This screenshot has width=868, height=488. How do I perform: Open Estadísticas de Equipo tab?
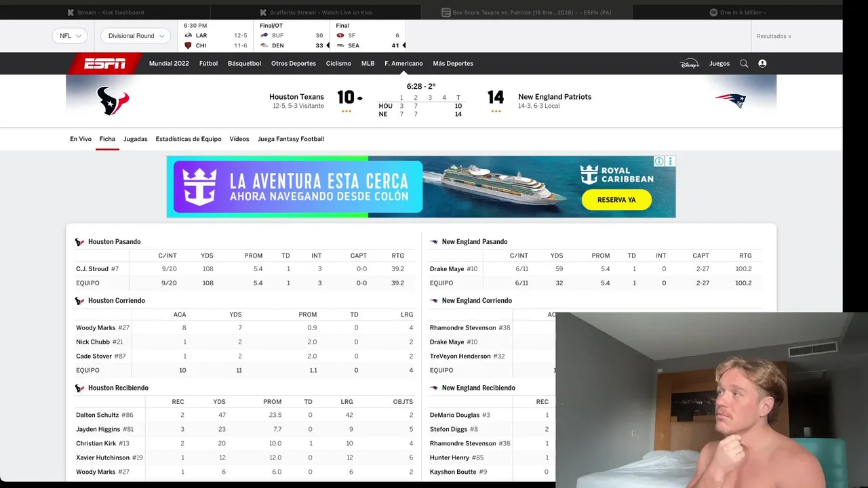[x=189, y=139]
